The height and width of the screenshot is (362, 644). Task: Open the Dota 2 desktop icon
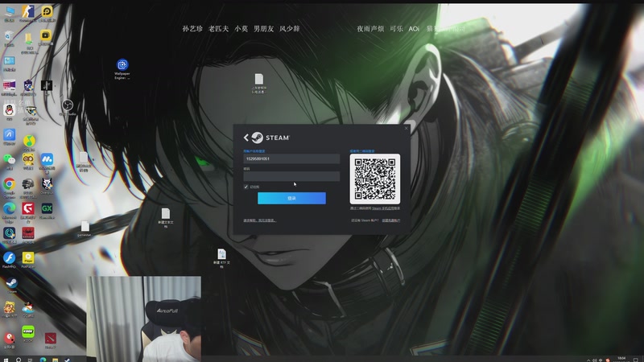[50, 339]
